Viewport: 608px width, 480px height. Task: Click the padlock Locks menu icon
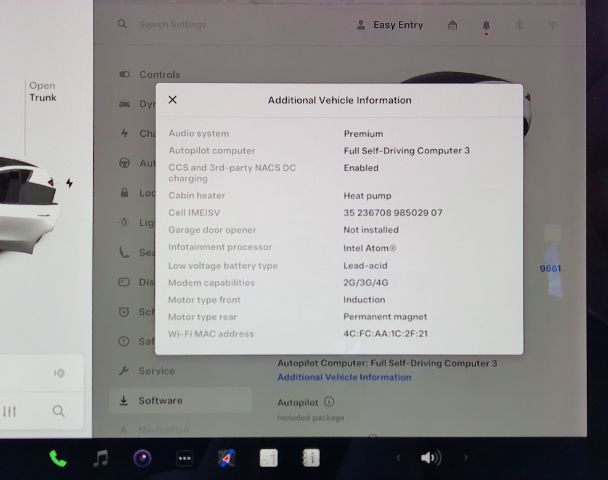tap(124, 192)
